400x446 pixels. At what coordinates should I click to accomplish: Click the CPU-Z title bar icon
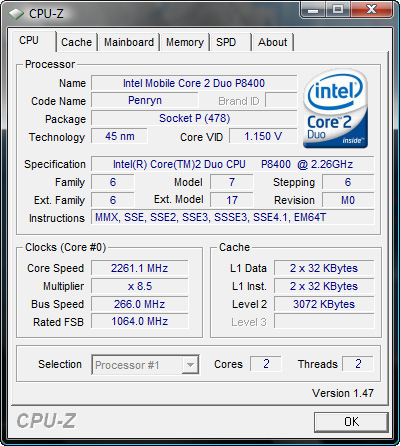(x=16, y=14)
